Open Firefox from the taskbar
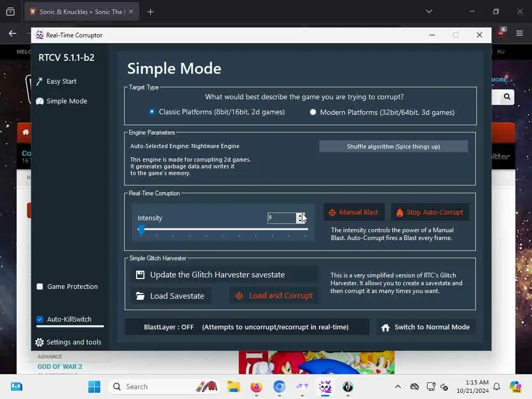This screenshot has height=399, width=532. [257, 387]
